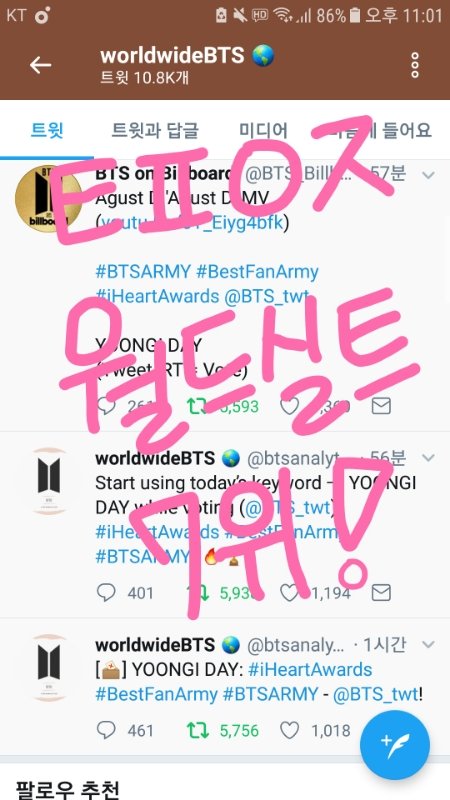Tap the compose tweet floating button
The image size is (450, 800).
coord(394,745)
